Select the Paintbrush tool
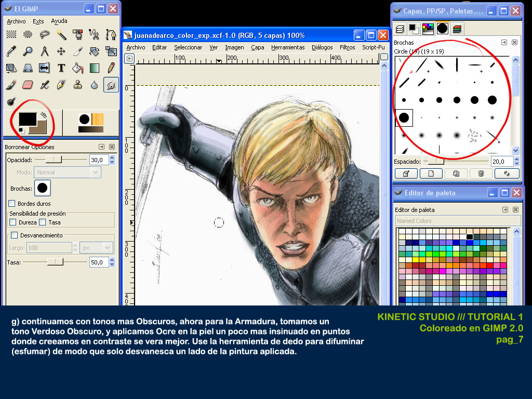The height and width of the screenshot is (399, 532). 11,85
